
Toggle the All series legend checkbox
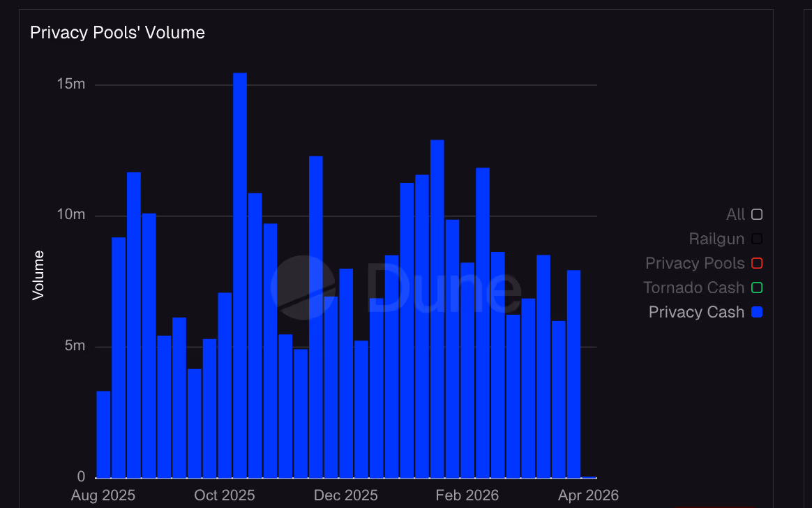coord(757,214)
